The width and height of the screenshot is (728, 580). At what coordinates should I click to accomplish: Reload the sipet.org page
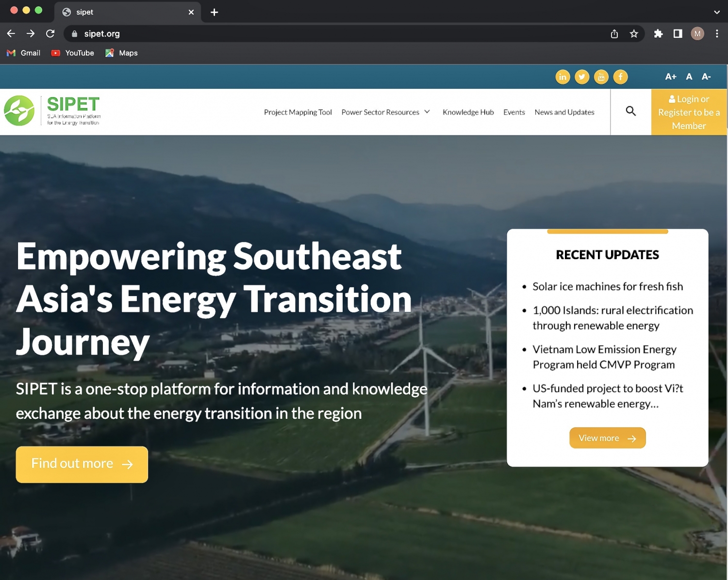tap(50, 33)
